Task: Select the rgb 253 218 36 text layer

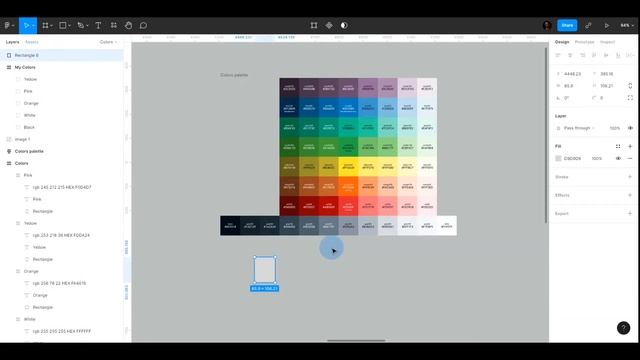Action: pyautogui.click(x=62, y=235)
